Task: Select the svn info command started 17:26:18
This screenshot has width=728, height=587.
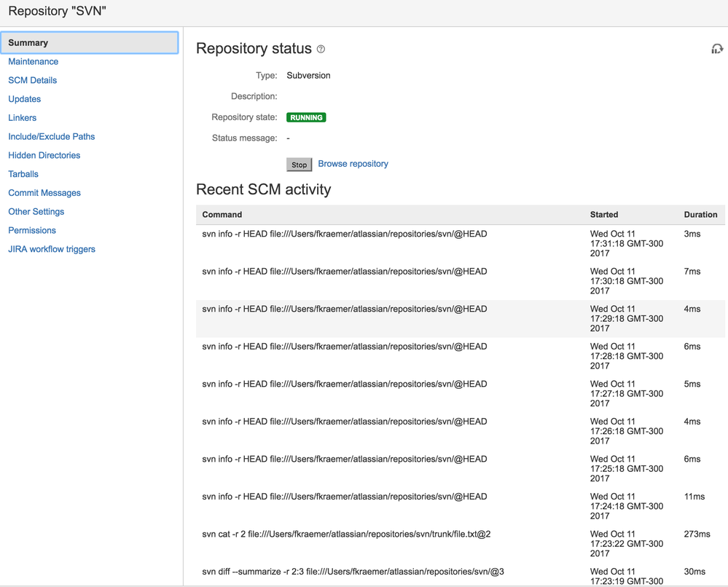Action: coord(460,432)
